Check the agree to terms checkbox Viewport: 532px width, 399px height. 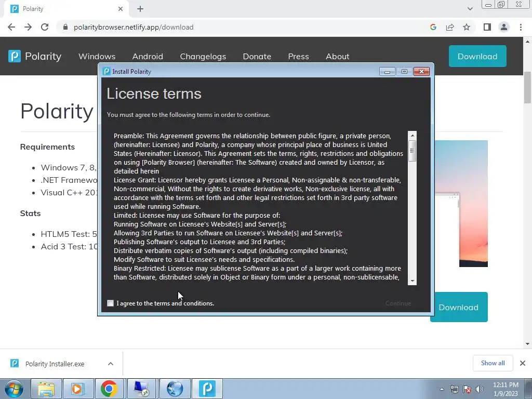point(110,303)
